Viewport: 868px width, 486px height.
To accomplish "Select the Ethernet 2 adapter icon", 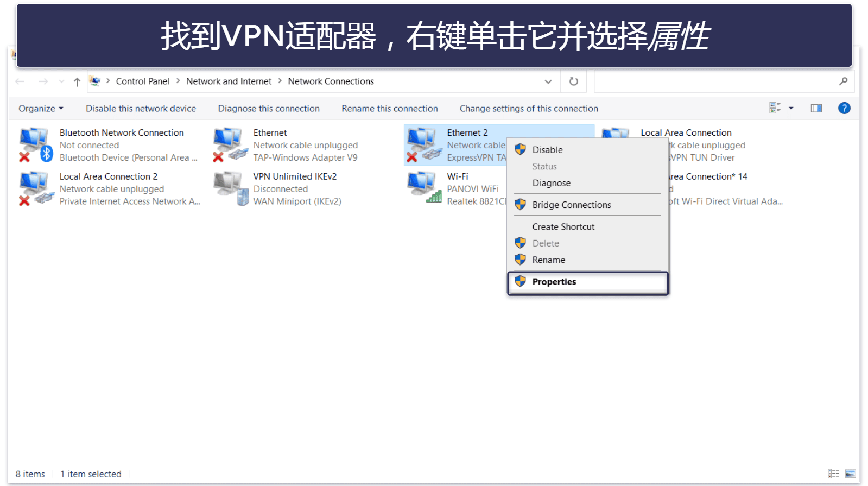I will [x=423, y=145].
